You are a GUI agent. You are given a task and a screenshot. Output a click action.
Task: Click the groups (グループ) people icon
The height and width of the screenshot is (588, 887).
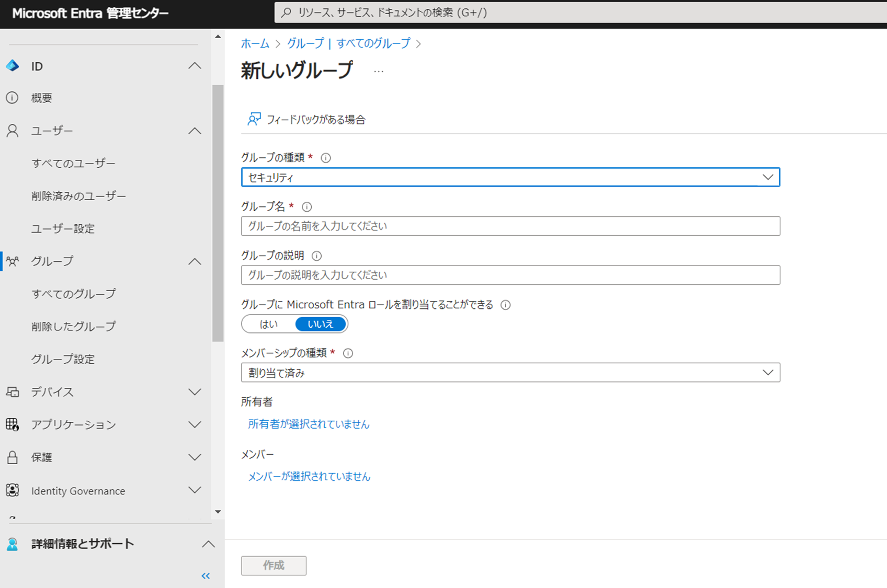[13, 261]
